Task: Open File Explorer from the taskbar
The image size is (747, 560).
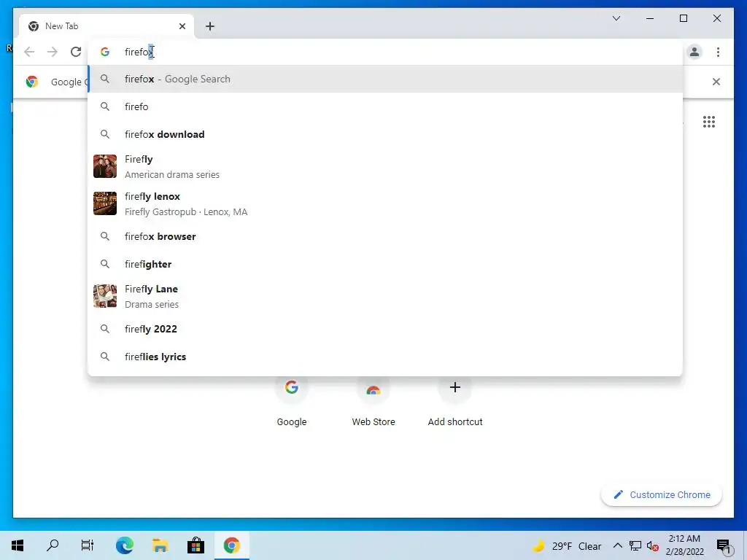Action: point(160,545)
